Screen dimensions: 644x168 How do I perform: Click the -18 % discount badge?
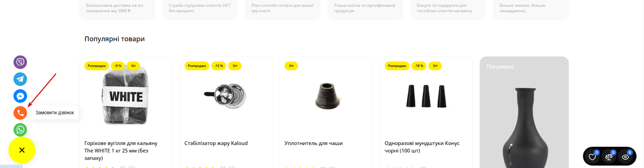point(419,66)
